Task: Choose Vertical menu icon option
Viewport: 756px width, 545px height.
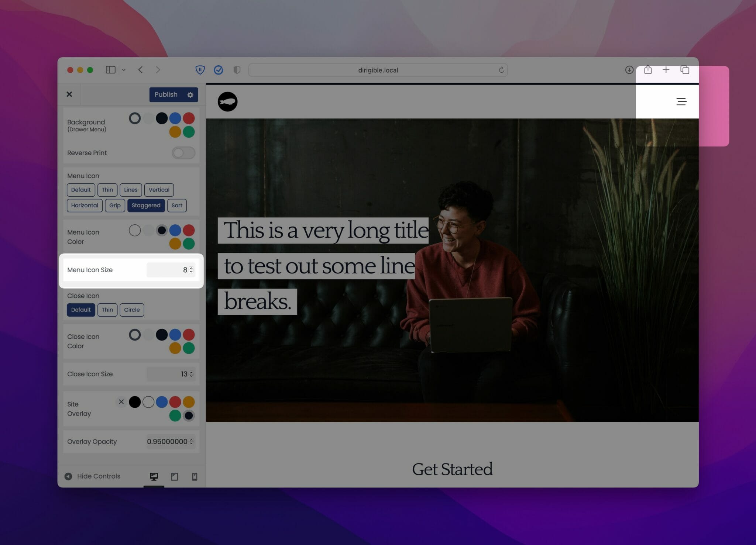Action: pyautogui.click(x=159, y=190)
